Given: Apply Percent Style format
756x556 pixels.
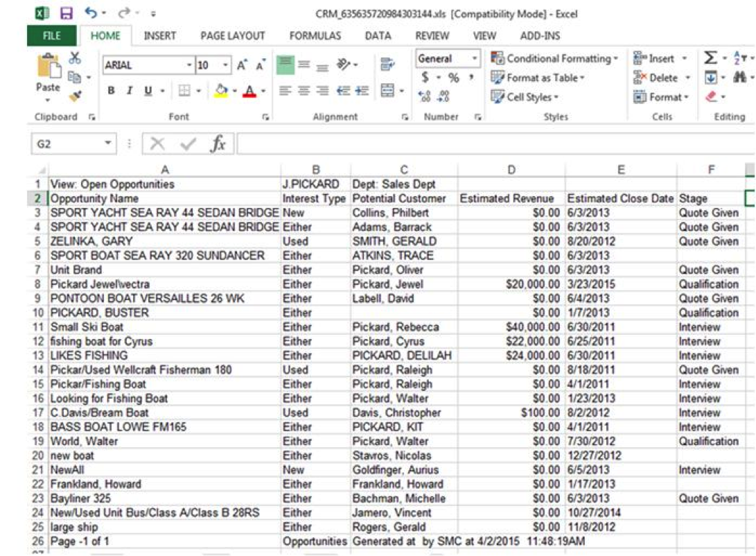Looking at the screenshot, I should [454, 78].
